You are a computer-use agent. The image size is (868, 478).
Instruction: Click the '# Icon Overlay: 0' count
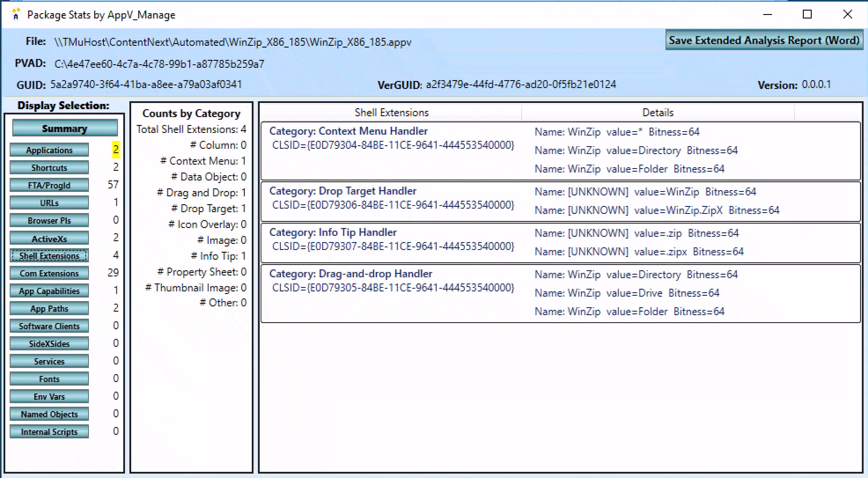pos(207,224)
